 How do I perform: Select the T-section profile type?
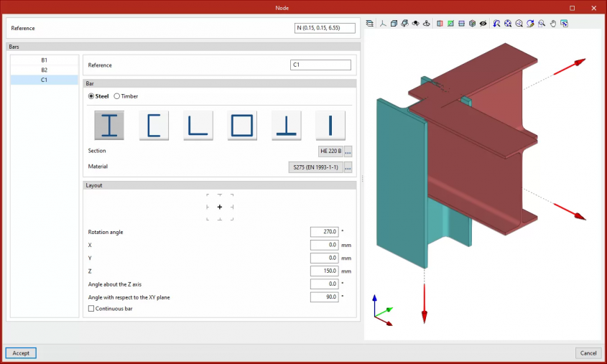tap(287, 126)
